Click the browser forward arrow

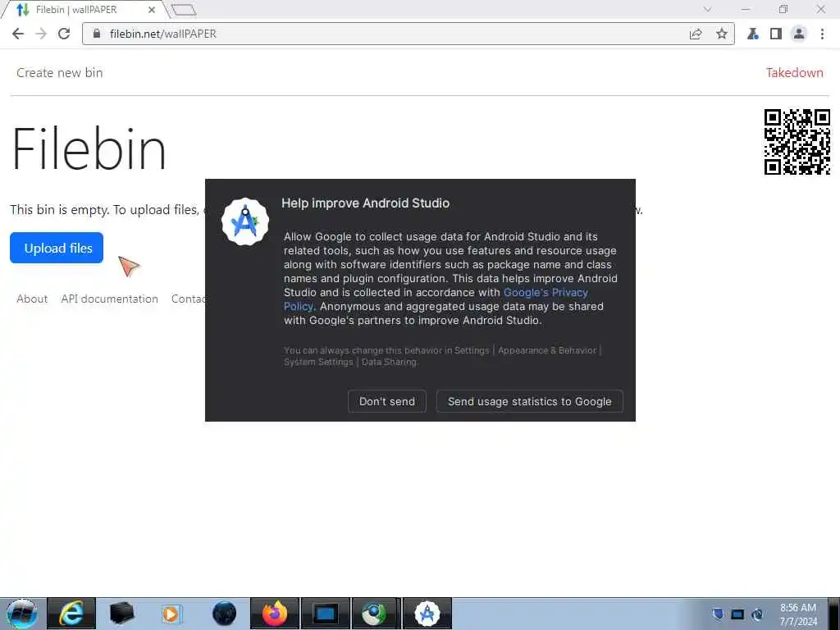point(41,34)
